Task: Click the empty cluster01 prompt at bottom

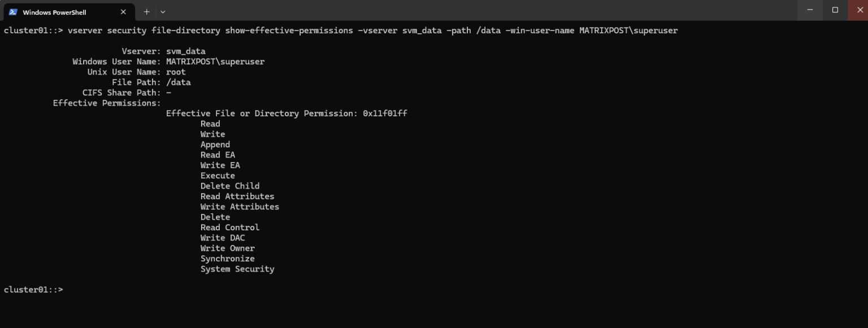Action: click(x=33, y=290)
